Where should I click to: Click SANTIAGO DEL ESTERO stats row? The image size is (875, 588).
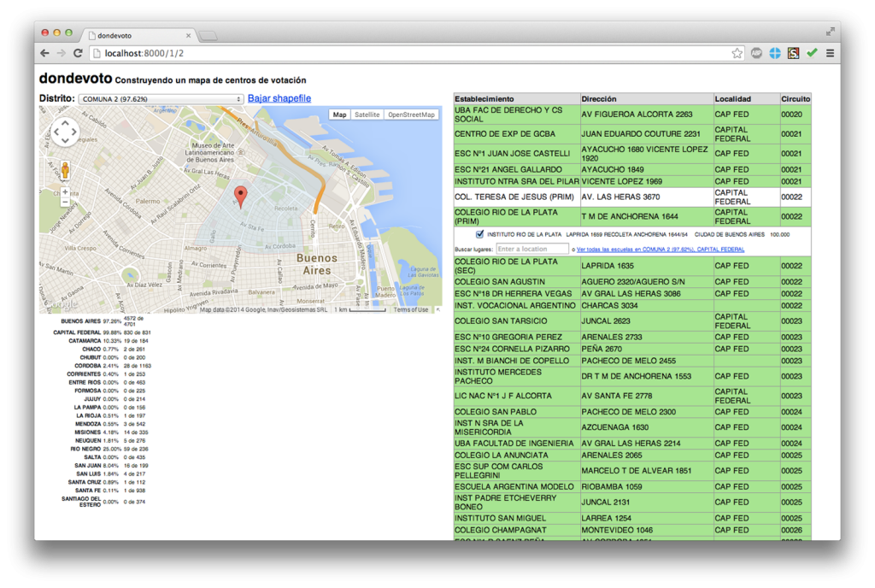103,502
